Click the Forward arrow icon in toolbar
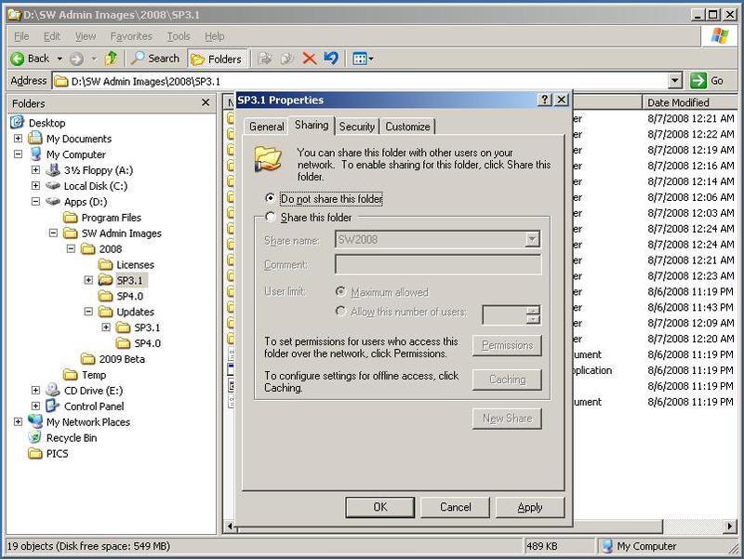 pos(76,59)
